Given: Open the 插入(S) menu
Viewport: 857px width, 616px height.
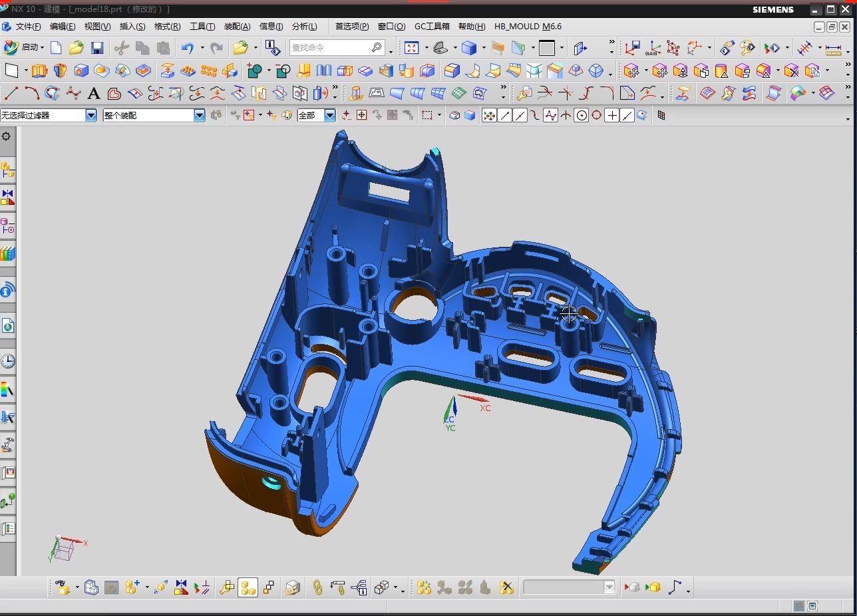Looking at the screenshot, I should click(x=132, y=27).
